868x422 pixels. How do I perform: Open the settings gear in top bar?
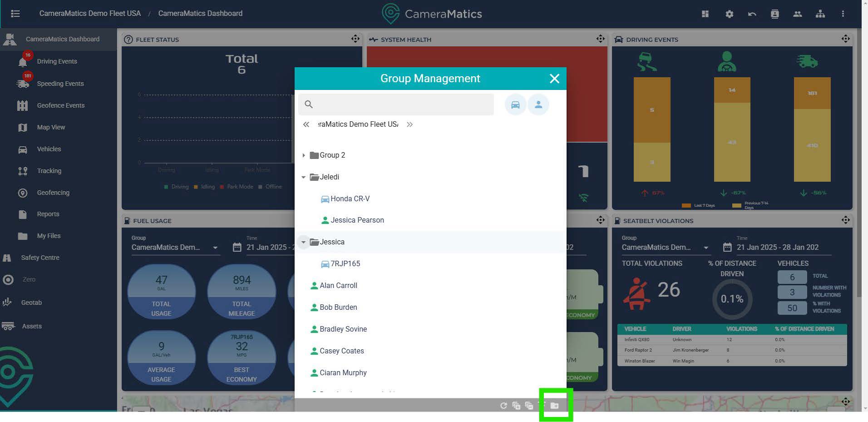pos(729,14)
